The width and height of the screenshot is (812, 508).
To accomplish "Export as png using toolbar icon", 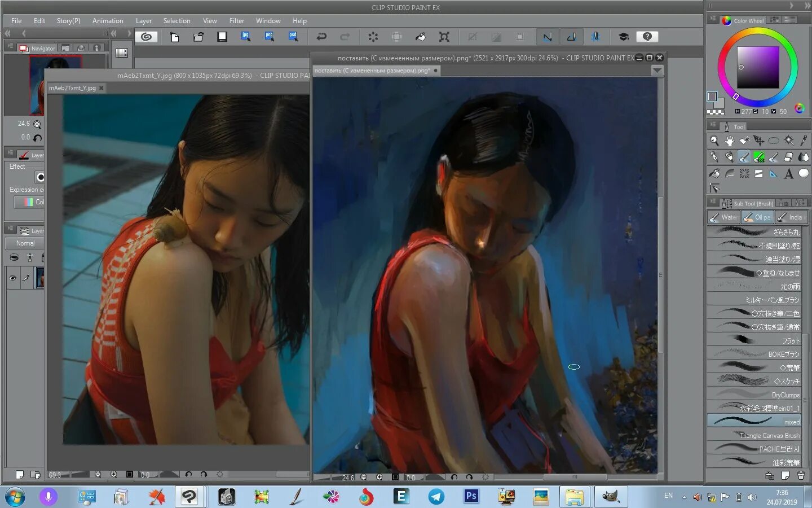I will pos(270,37).
